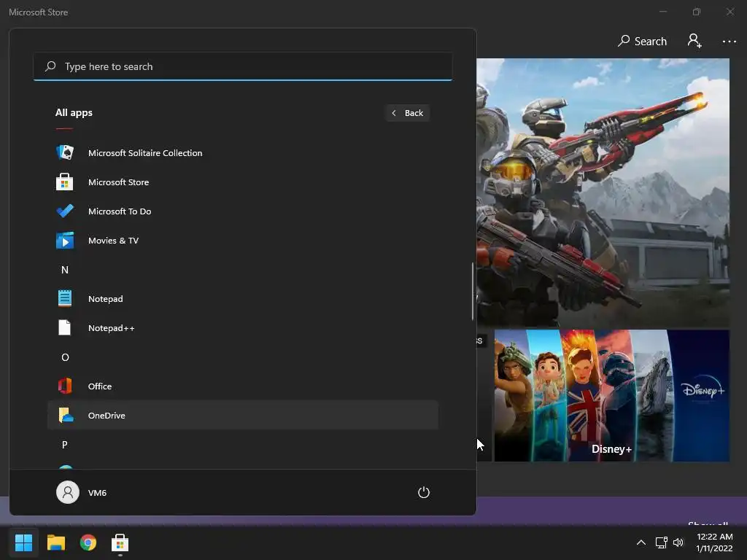Viewport: 747px width, 560px height.
Task: Open the Office icon
Action: (65, 386)
